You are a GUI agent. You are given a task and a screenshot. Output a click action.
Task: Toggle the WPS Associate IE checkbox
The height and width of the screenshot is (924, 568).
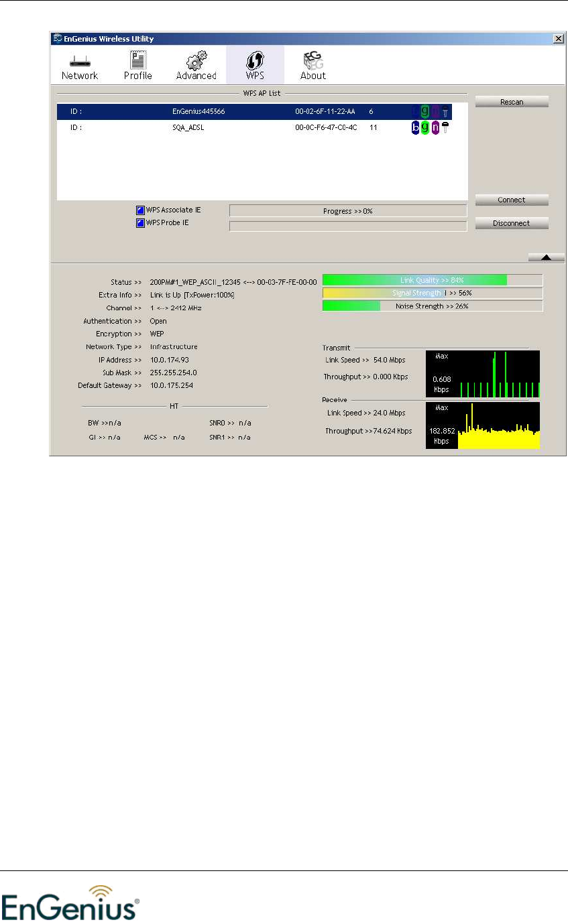coord(141,210)
